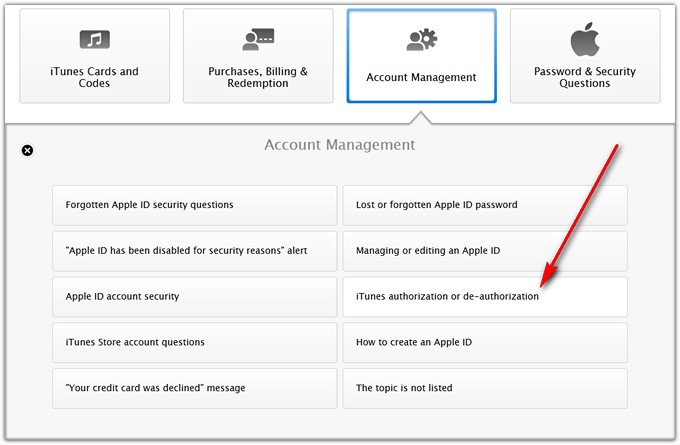Select Managing or editing an Apple ID
Screen dimensions: 680x445
[x=485, y=251]
